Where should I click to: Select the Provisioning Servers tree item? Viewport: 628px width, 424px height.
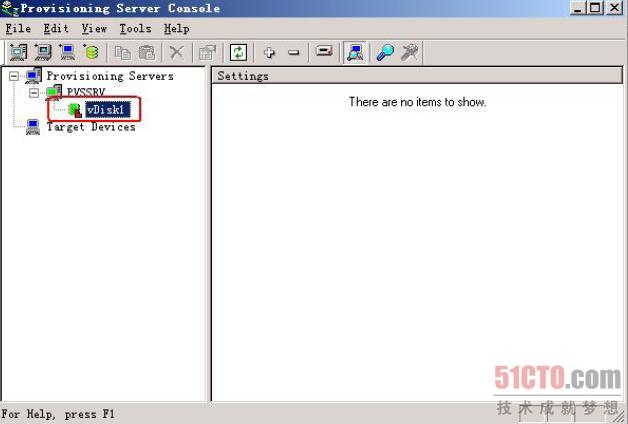(110, 76)
